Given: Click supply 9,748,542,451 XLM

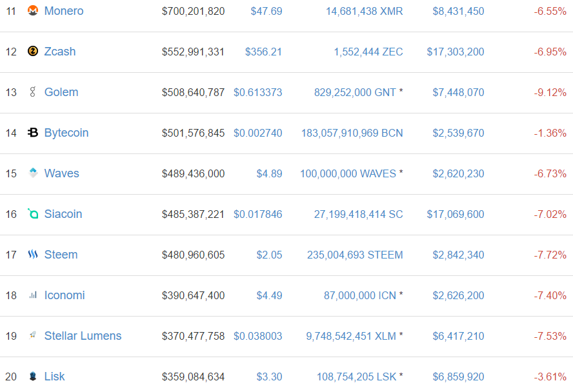Looking at the screenshot, I should pos(351,336).
